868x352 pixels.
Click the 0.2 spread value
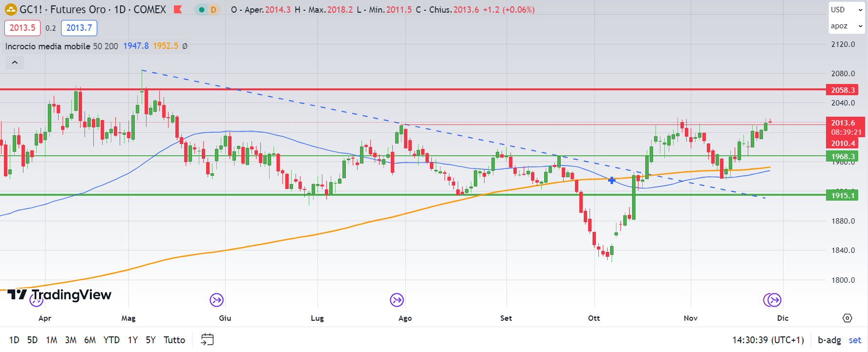[x=51, y=28]
